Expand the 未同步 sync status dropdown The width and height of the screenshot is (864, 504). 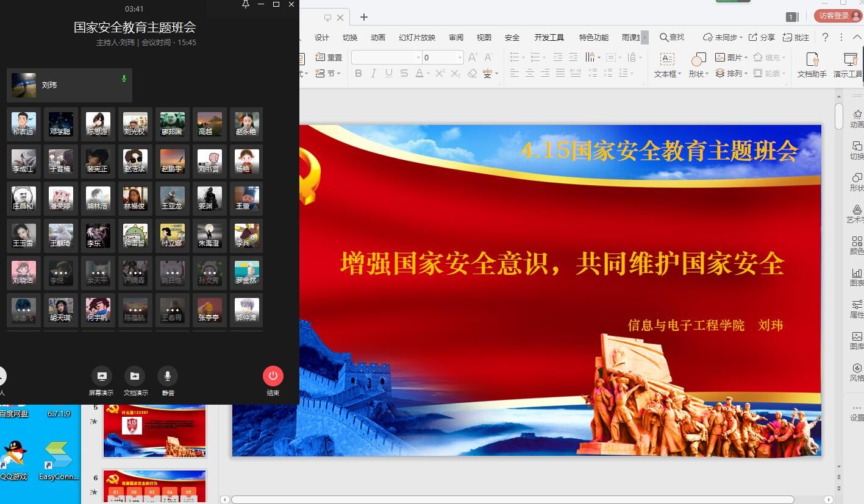(723, 37)
